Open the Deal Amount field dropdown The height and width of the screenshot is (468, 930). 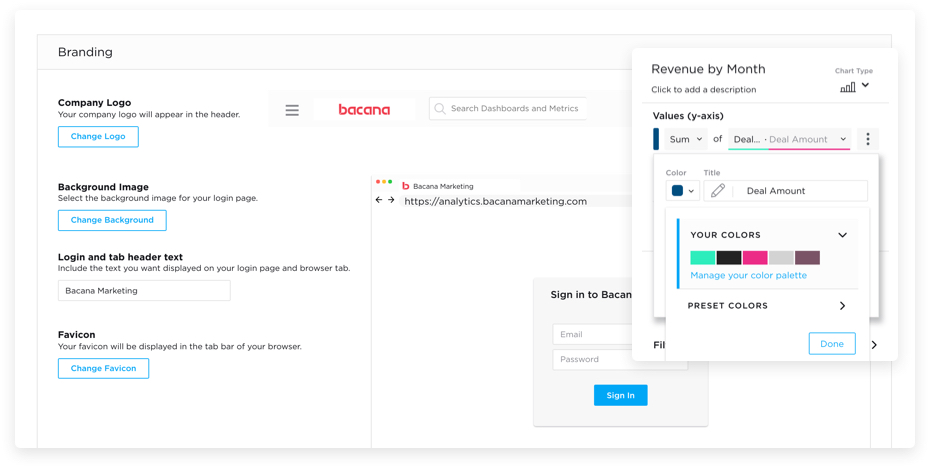(x=789, y=140)
